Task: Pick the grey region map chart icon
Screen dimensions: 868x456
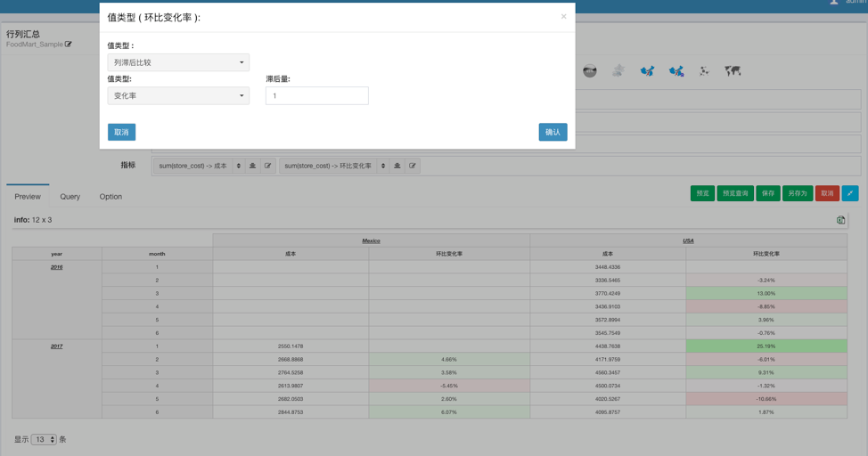Action: coord(618,71)
